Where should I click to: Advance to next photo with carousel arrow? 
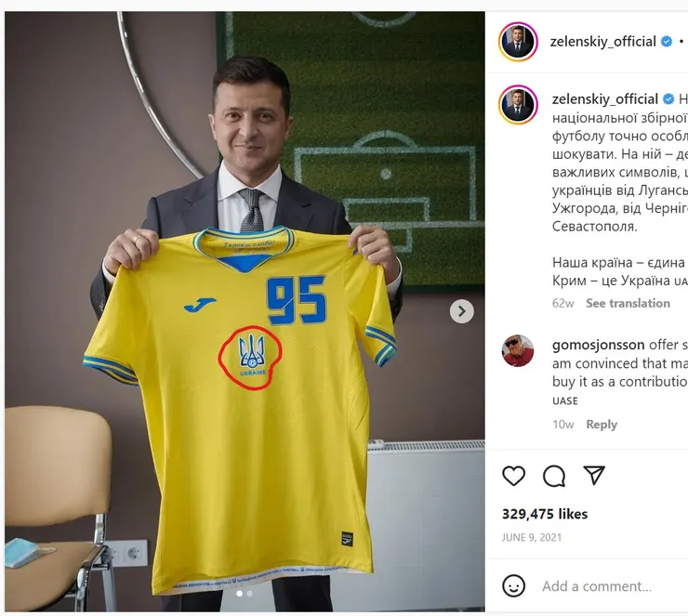461,311
